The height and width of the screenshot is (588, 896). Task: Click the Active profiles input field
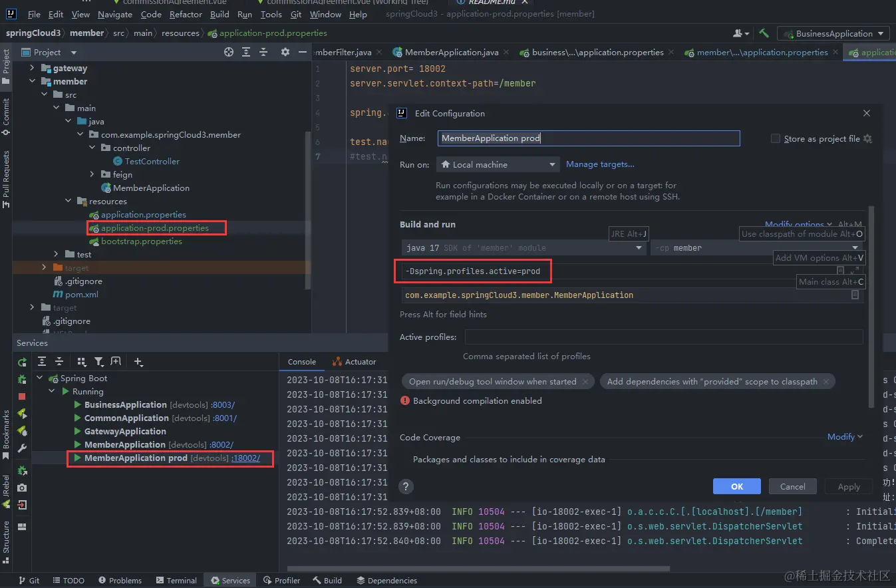(x=663, y=337)
